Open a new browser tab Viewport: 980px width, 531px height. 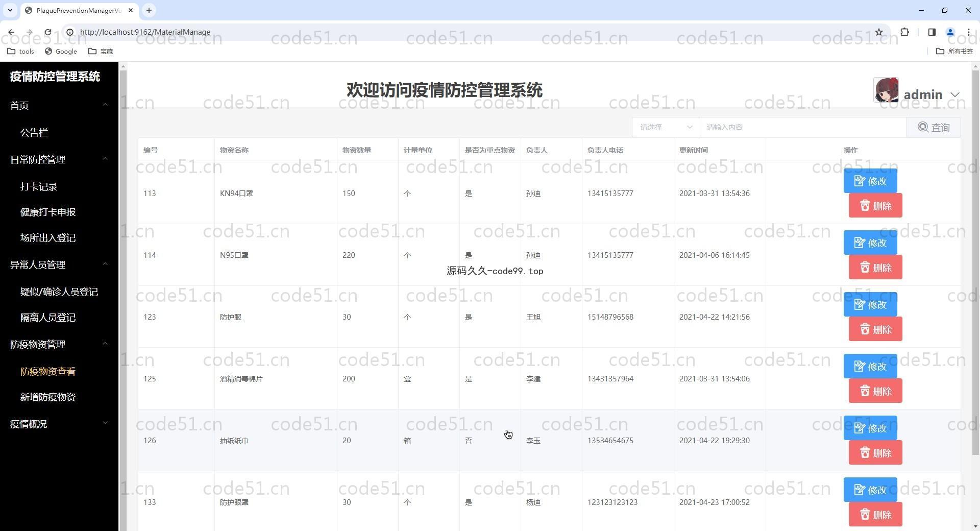click(149, 10)
